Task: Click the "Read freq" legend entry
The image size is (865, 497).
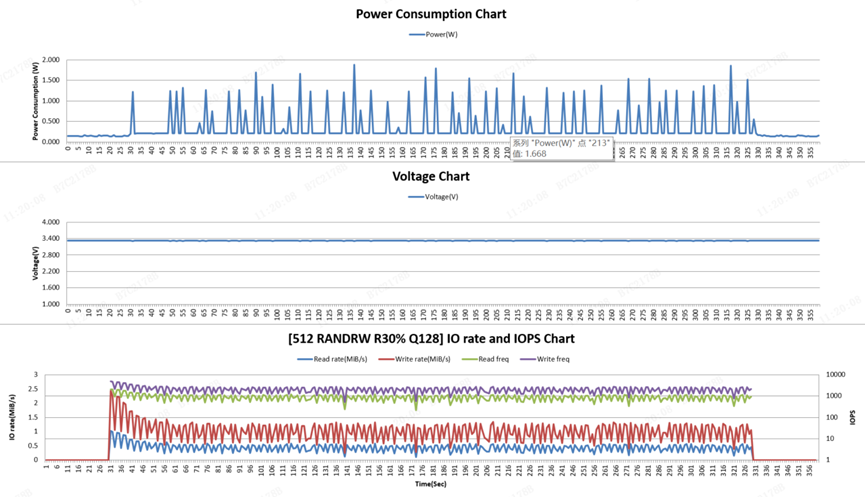Action: point(485,359)
